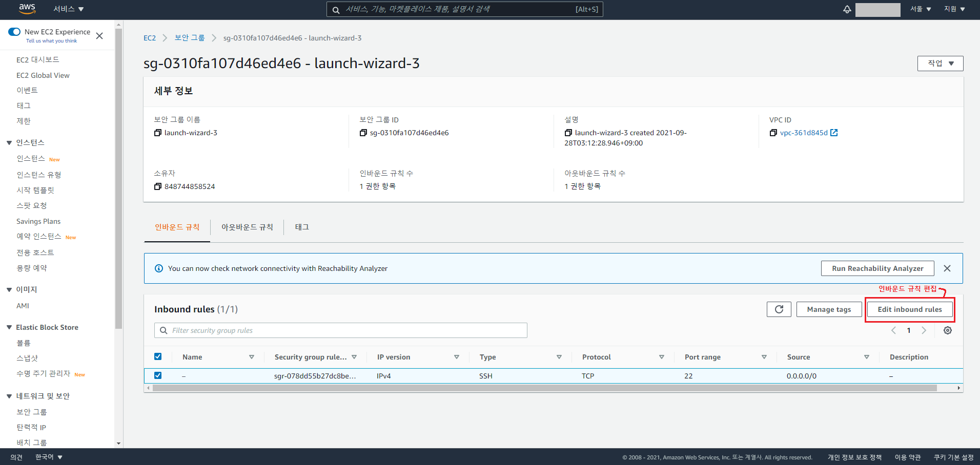Open 탄력적 IP in the sidebar

tap(31, 427)
